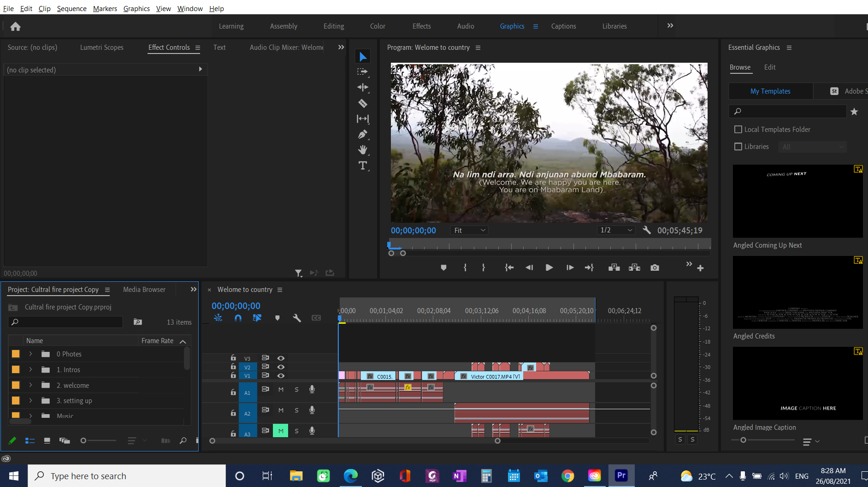Export a frame with the camera icon

pyautogui.click(x=655, y=267)
